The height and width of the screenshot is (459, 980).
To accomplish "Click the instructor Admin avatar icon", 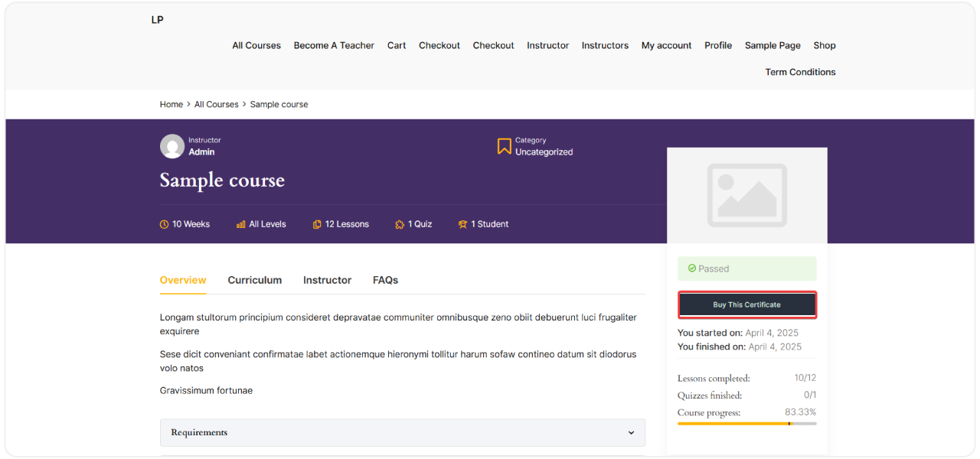I will pos(172,146).
